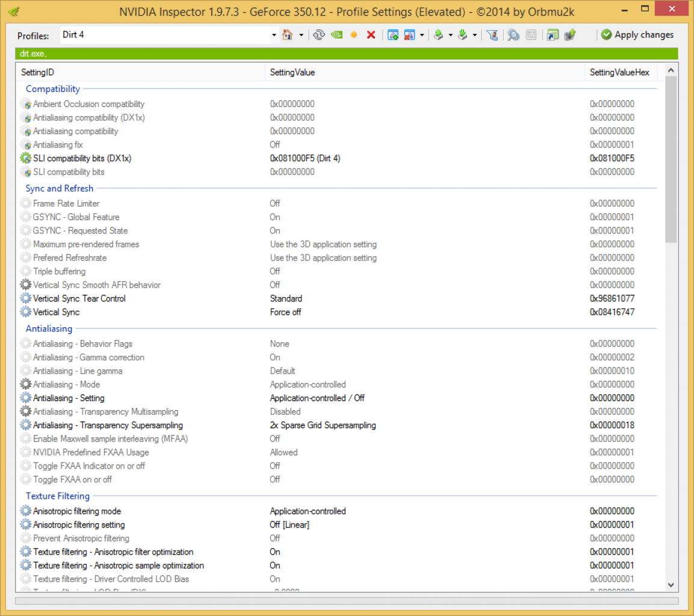Viewport: 694px width, 616px height.
Task: Click the gear icon beside Anisotropic filtering mode
Action: click(26, 511)
